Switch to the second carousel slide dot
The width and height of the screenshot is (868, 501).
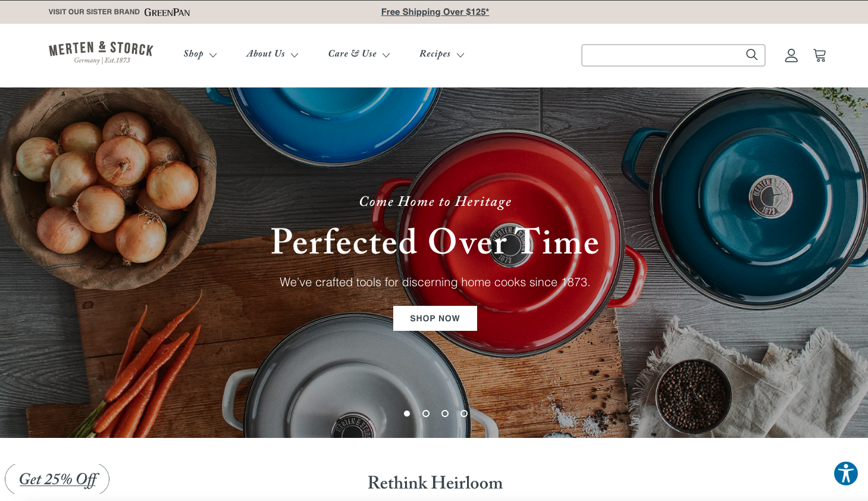click(426, 414)
